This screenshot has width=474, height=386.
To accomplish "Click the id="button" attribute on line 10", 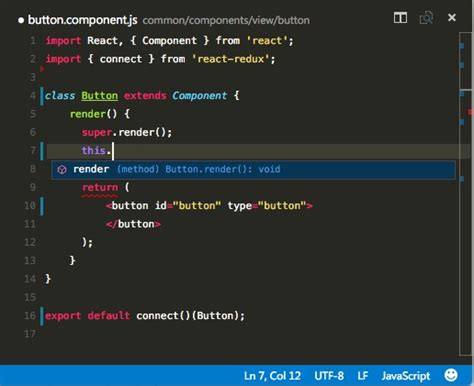I will coord(188,206).
